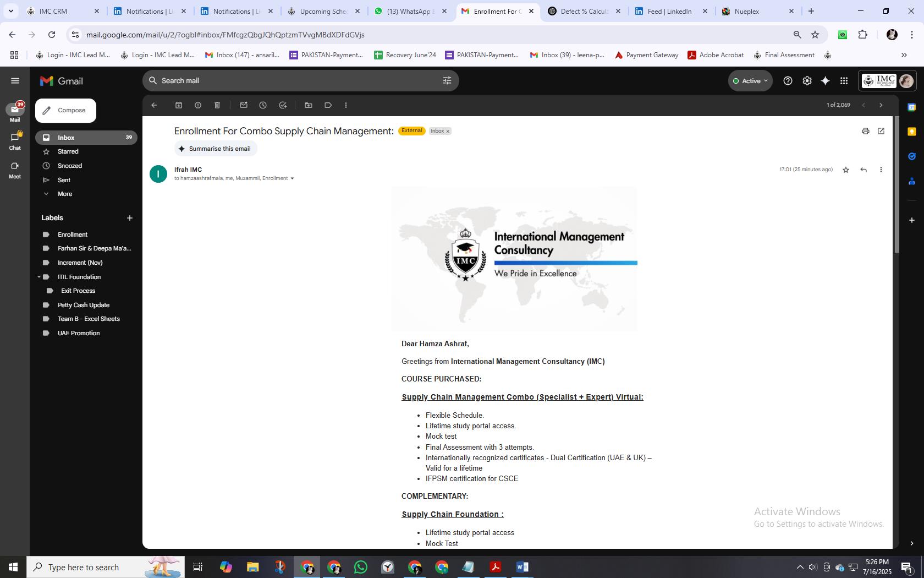Show hidden system tray icons

pyautogui.click(x=800, y=567)
